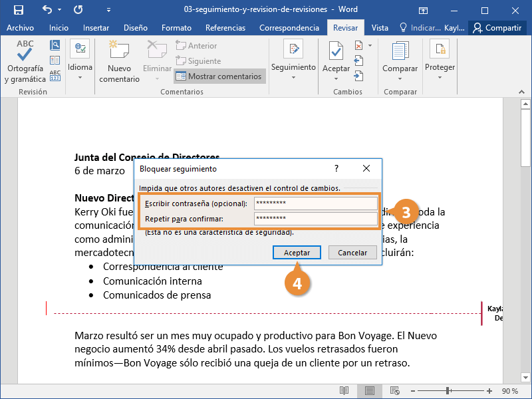Select the Web Layout view icon
Image resolution: width=532 pixels, height=399 pixels.
(x=395, y=390)
